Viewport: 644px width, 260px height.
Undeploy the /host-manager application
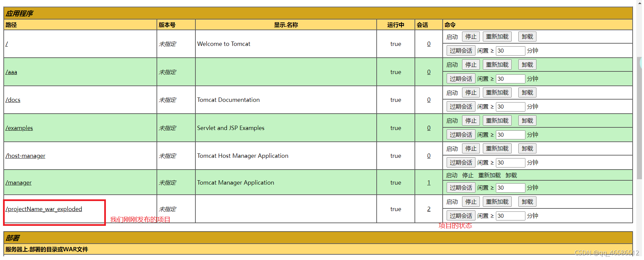[527, 148]
